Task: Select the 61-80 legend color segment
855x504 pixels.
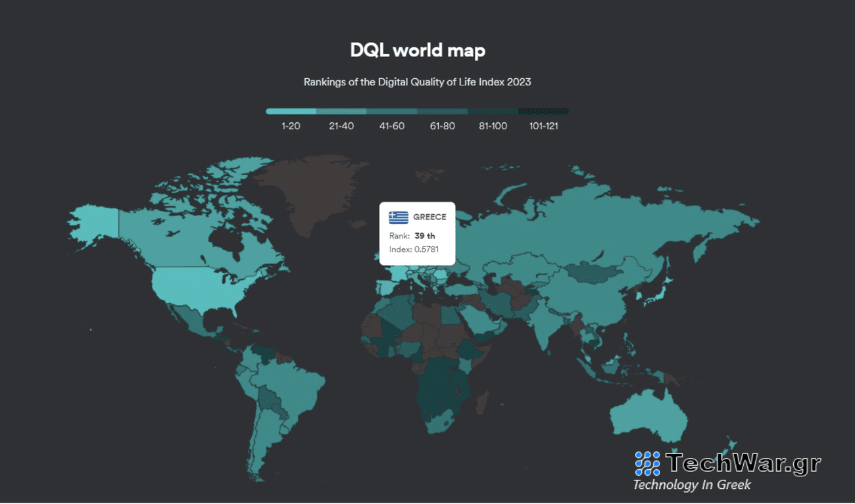Action: [443, 112]
